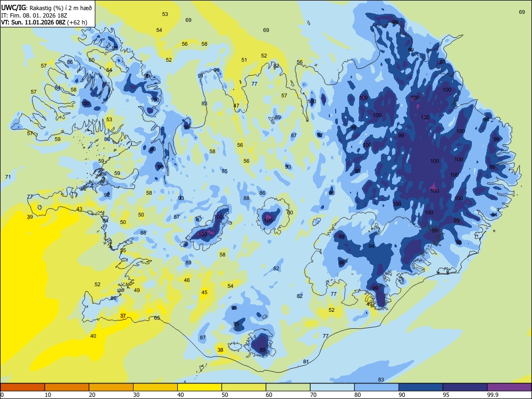Click the purple legend swatch above 99.9
Screen dimensions: 532x399
pyautogui.click(x=509, y=387)
